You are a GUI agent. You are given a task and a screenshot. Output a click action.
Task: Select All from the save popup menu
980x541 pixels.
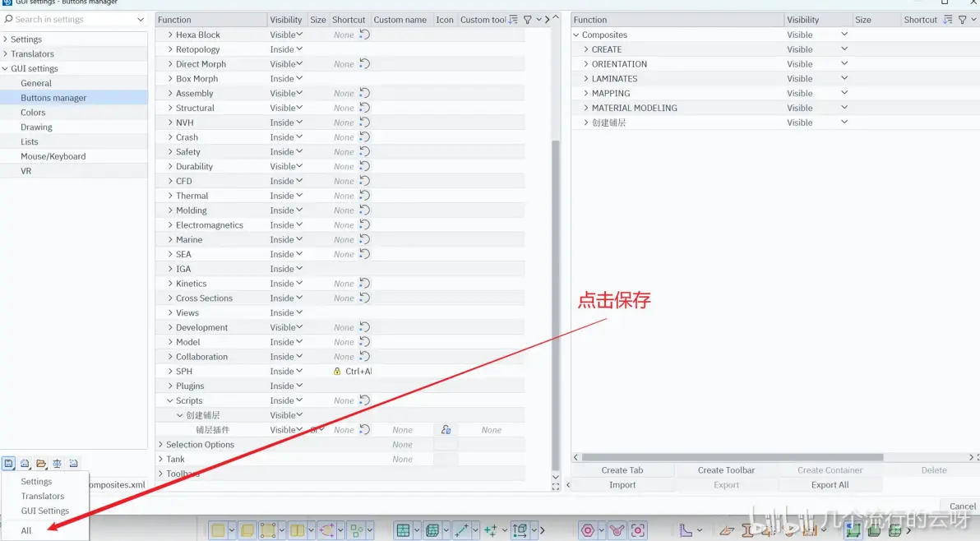click(25, 530)
